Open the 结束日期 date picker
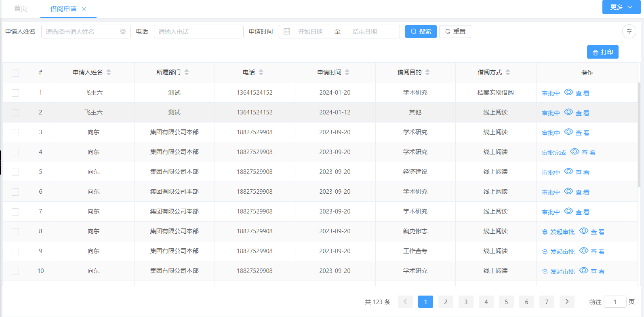The image size is (644, 317). (364, 32)
